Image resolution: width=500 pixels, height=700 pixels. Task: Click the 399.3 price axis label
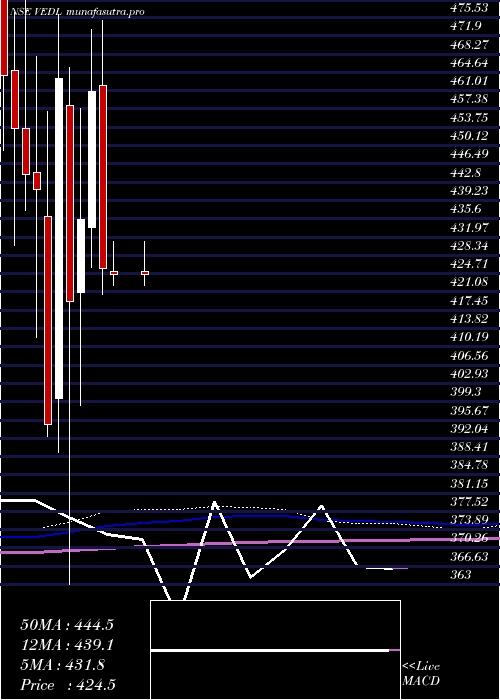(x=466, y=392)
